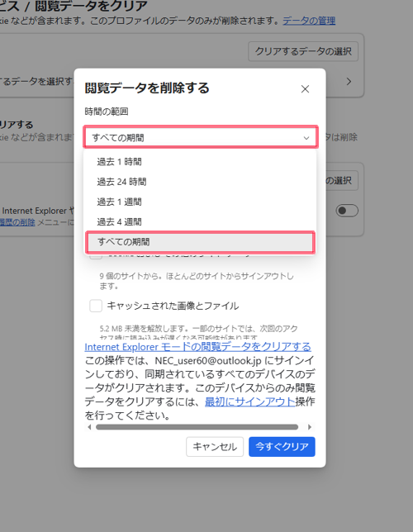Image resolution: width=413 pixels, height=532 pixels.
Task: Check the キャッシュされた画像とファイル checkbox
Action: 96,306
